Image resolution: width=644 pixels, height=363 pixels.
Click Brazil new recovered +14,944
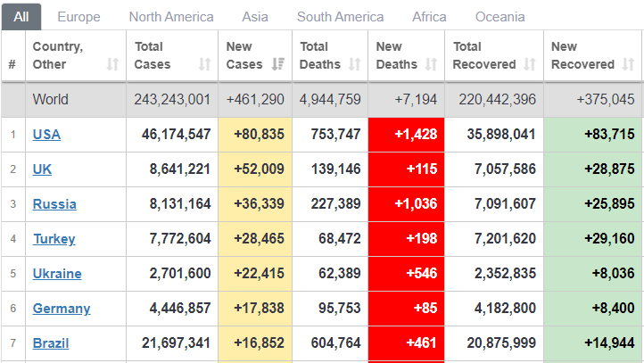(609, 343)
